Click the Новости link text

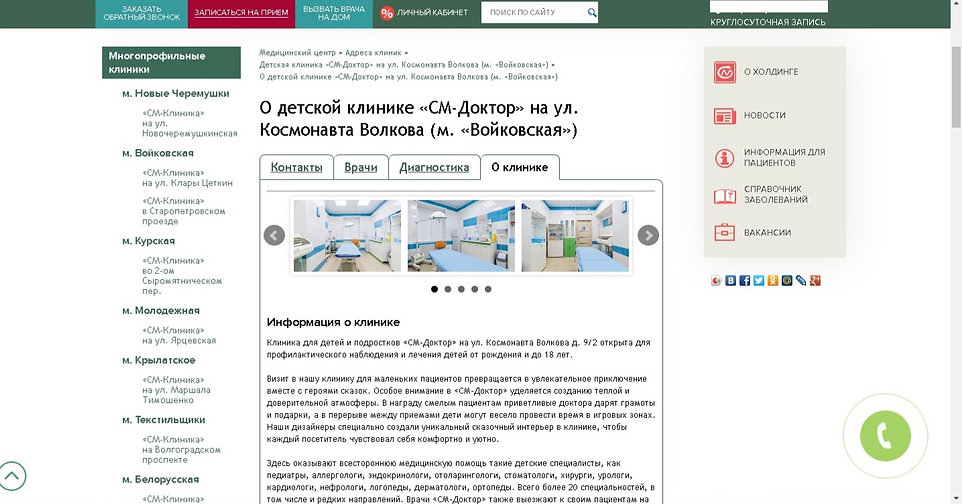click(x=764, y=115)
